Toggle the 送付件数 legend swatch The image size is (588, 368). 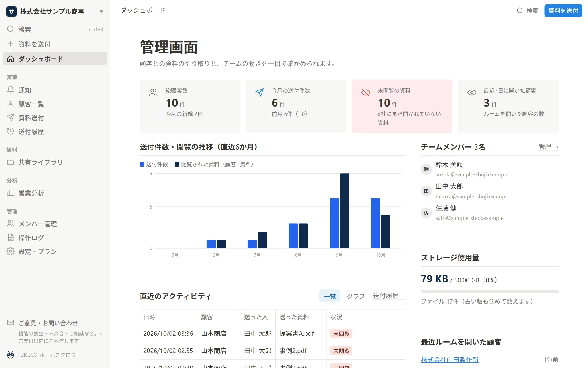click(x=142, y=164)
